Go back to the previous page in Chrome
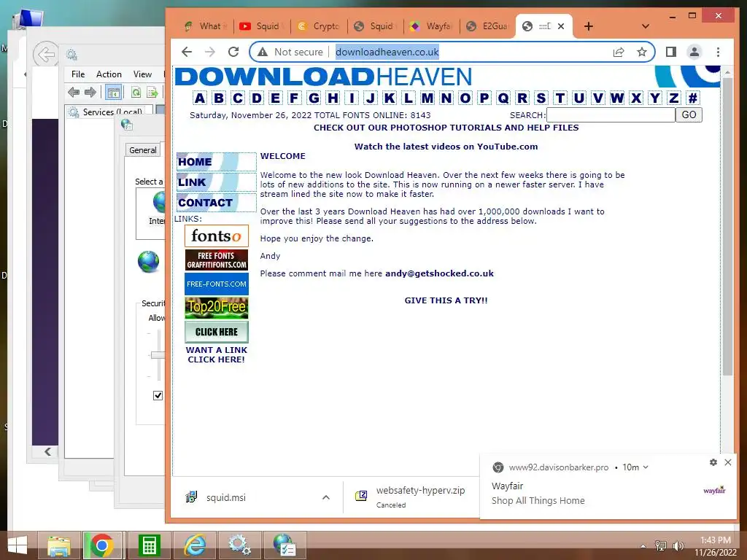The width and height of the screenshot is (747, 560). pyautogui.click(x=187, y=52)
